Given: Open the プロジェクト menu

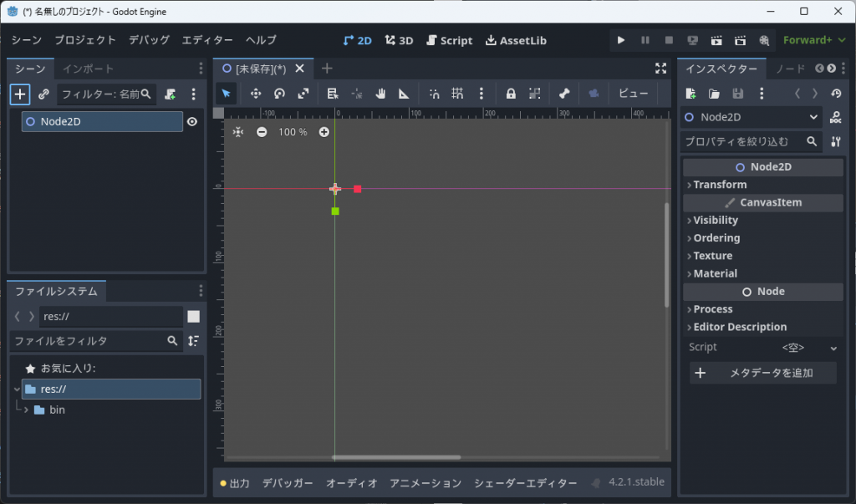Looking at the screenshot, I should click(x=85, y=40).
